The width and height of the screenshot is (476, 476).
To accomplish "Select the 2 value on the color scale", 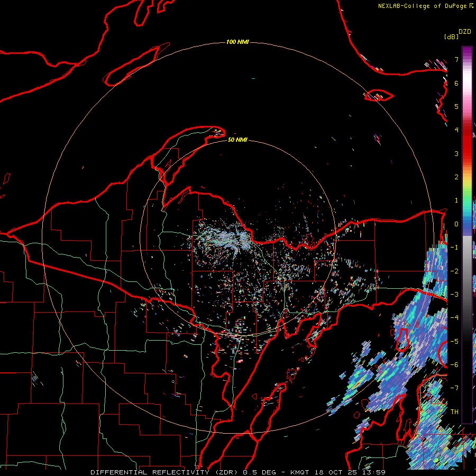I will point(456,177).
